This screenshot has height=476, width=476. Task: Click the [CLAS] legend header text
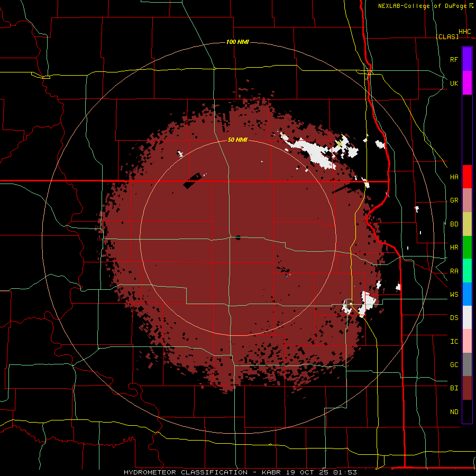(447, 36)
